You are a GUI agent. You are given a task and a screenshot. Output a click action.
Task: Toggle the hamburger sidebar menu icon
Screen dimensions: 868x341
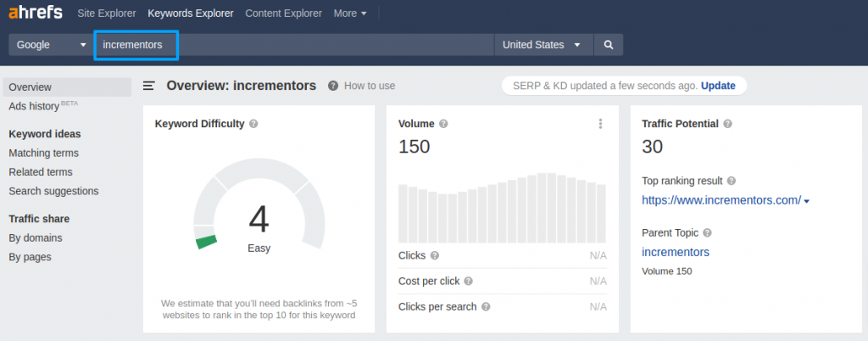coord(149,85)
